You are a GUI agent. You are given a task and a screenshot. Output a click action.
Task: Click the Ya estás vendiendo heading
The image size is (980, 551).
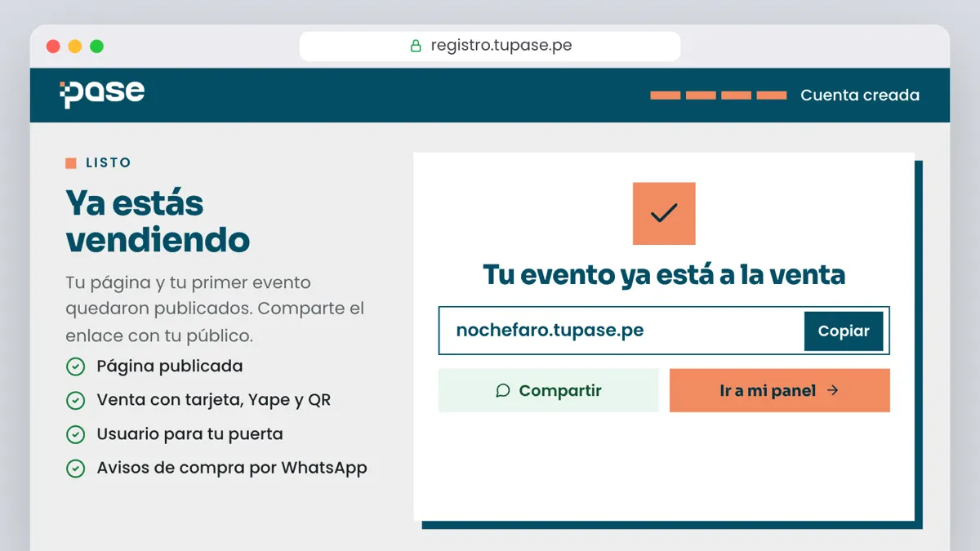(x=158, y=221)
